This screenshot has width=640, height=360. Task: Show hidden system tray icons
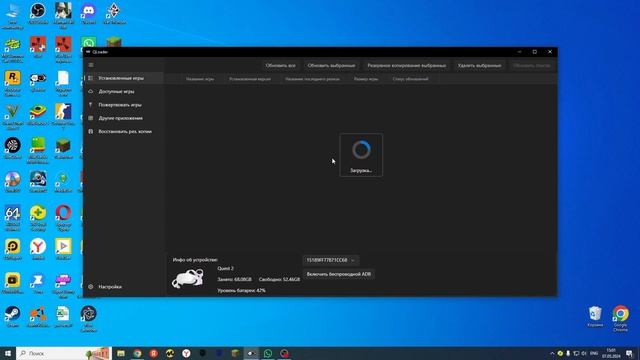pyautogui.click(x=552, y=353)
